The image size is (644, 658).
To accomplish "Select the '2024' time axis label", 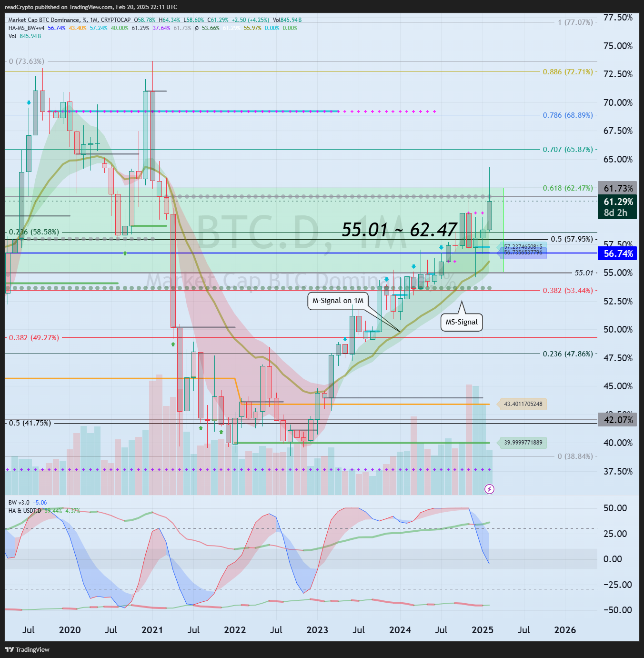I will tap(400, 630).
